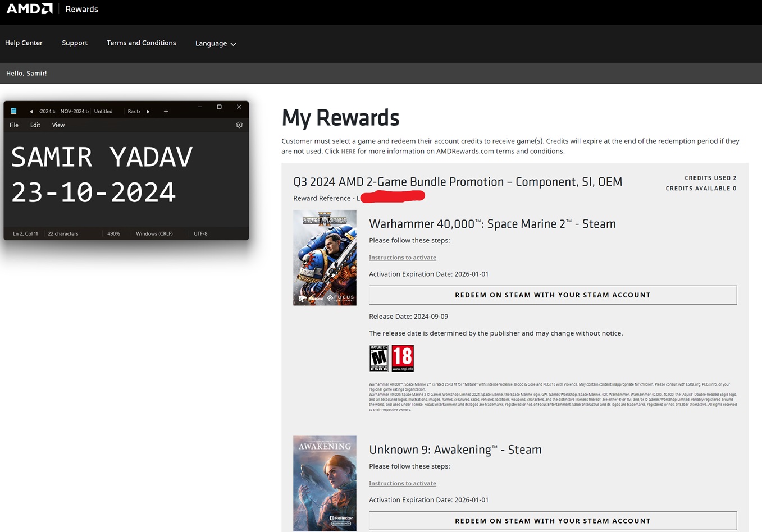The image size is (762, 532).
Task: Click the My Rewards heading
Action: click(340, 118)
